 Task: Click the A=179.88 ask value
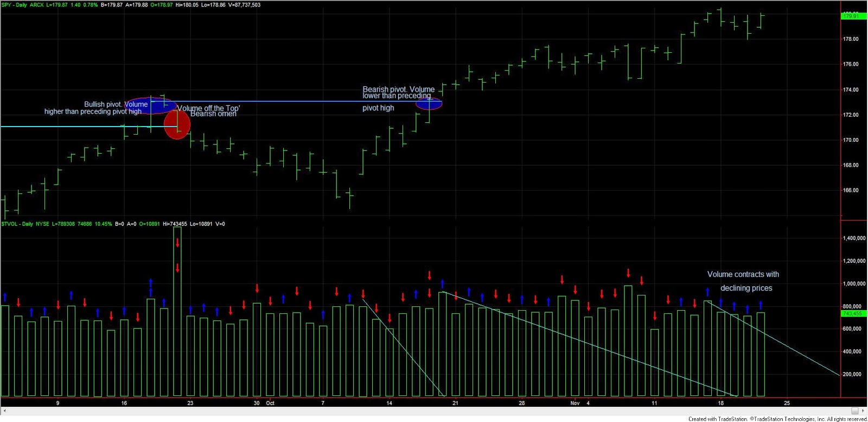click(137, 5)
